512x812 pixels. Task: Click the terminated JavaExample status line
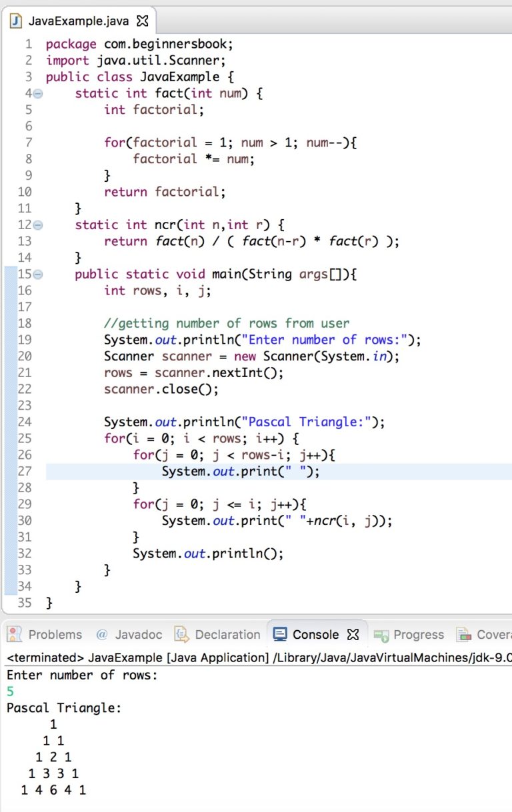(259, 658)
